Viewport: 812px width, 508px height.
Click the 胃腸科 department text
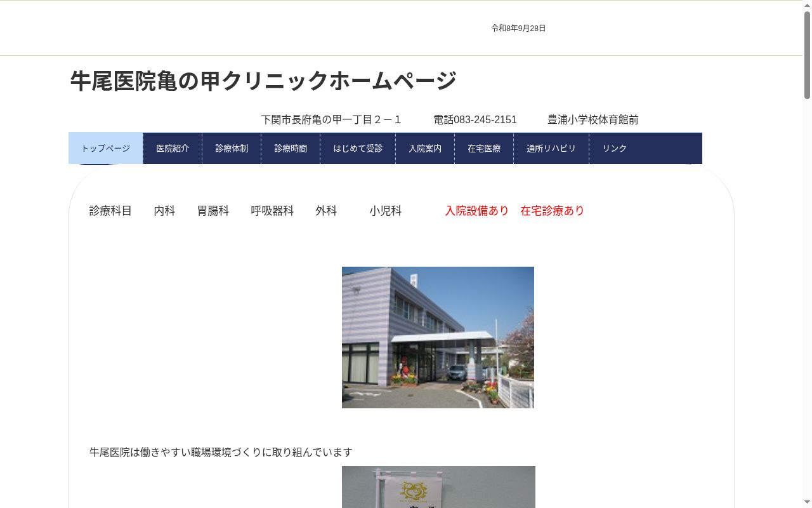[x=213, y=211]
